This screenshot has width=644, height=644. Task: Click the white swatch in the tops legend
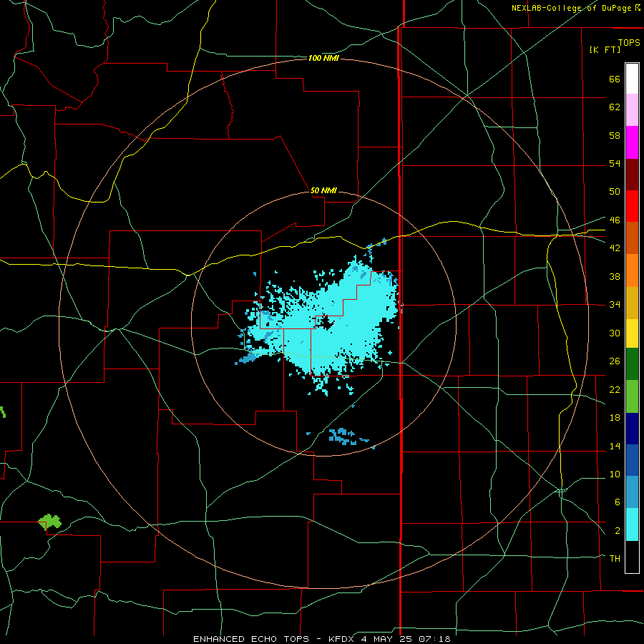632,79
